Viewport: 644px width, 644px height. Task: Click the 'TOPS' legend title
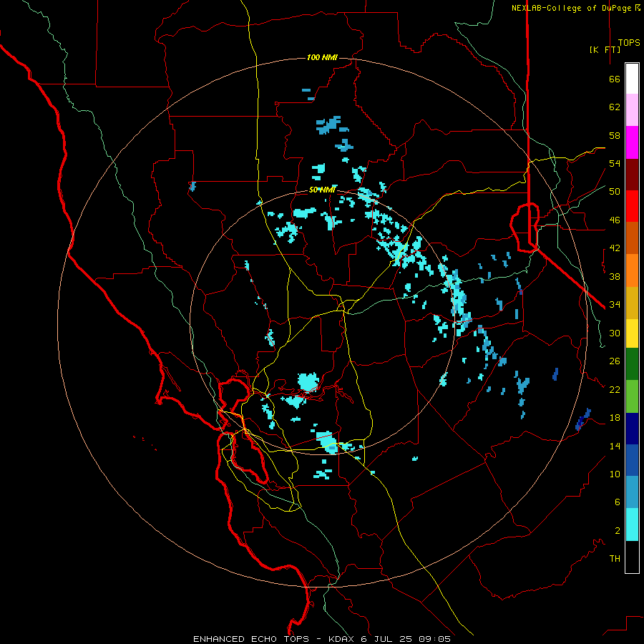tap(629, 43)
